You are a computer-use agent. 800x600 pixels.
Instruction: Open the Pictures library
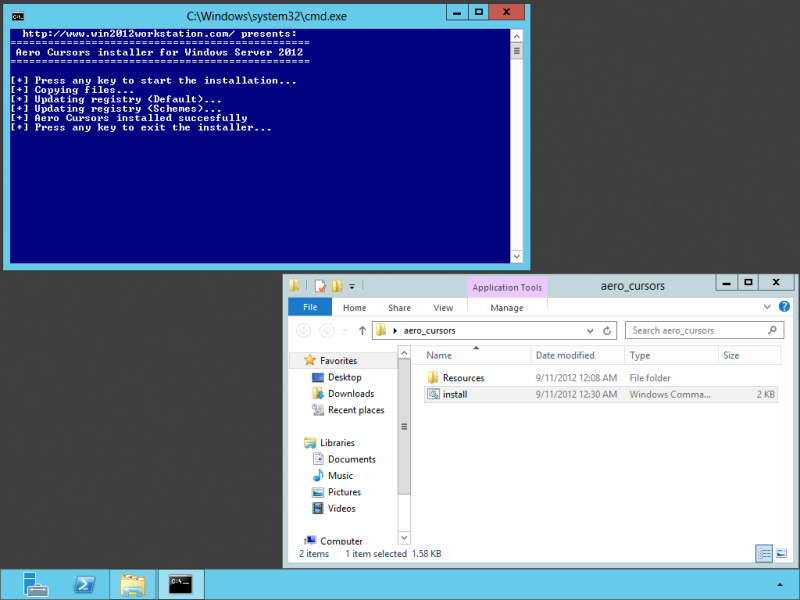coord(344,492)
